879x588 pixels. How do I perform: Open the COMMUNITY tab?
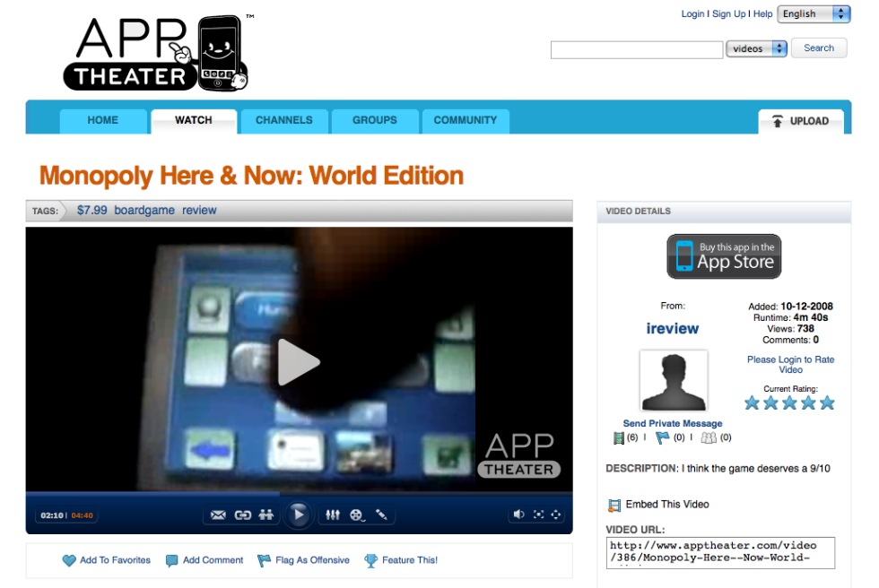[x=466, y=120]
